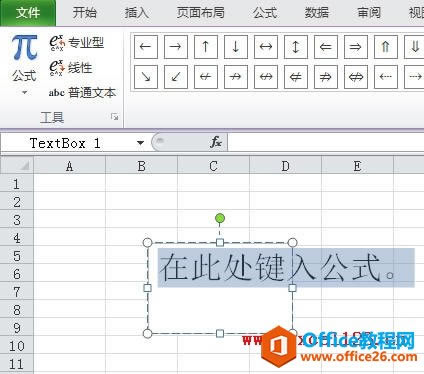Open the 页面布局 tab

coord(200,13)
